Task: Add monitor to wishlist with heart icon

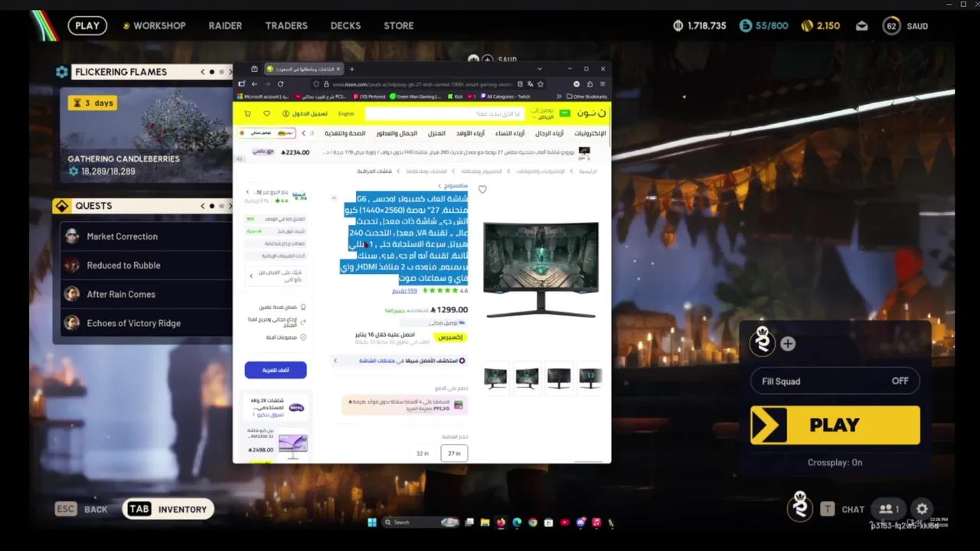Action: (x=482, y=189)
